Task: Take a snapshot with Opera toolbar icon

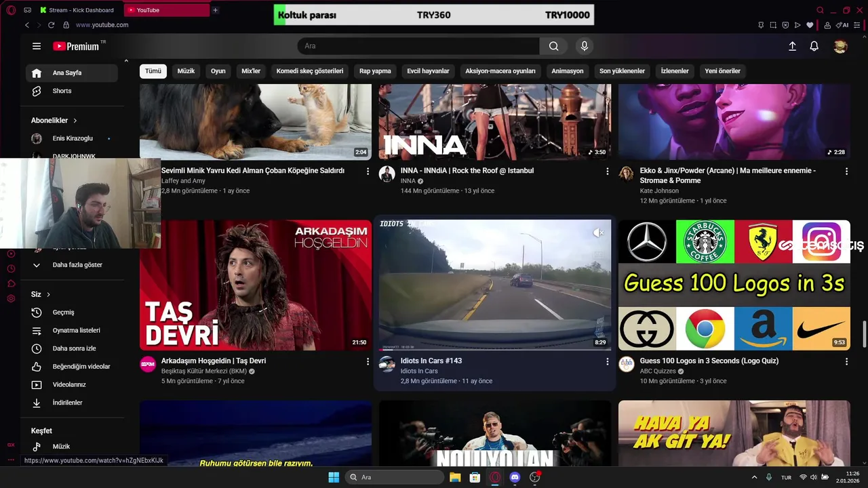Action: click(773, 25)
